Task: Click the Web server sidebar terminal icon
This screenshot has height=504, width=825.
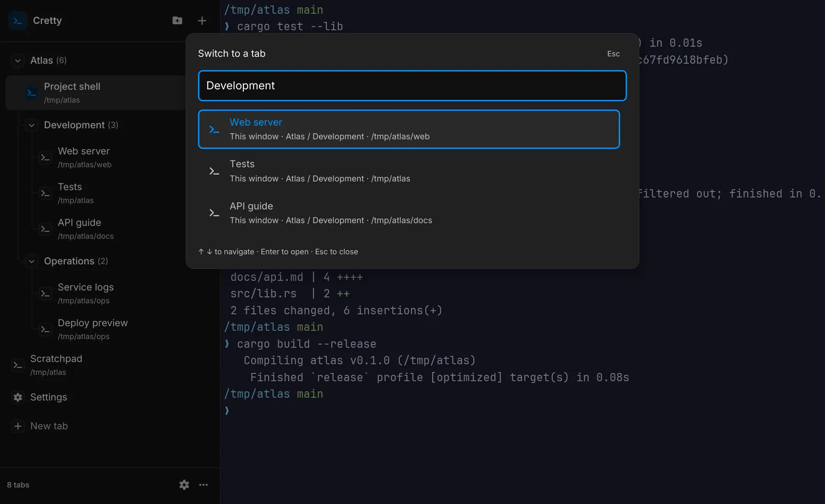Action: (x=45, y=158)
